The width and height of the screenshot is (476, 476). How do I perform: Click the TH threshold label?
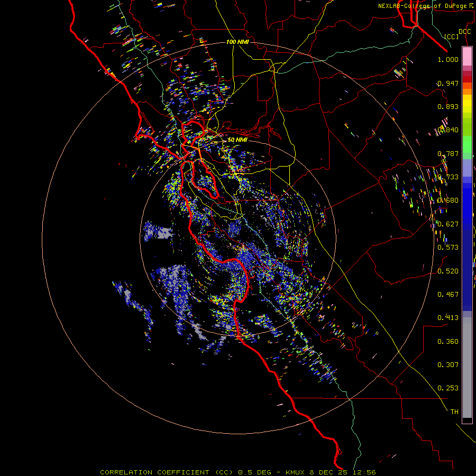coord(454,412)
